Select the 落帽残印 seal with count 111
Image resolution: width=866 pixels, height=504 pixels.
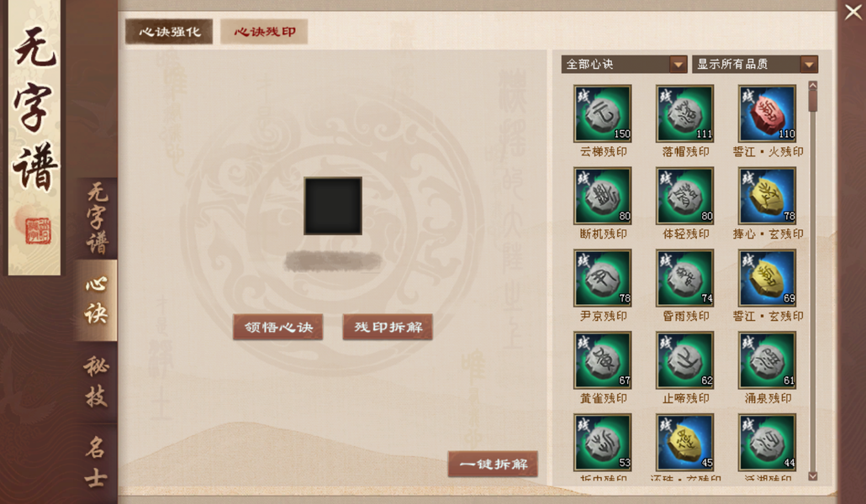click(685, 113)
